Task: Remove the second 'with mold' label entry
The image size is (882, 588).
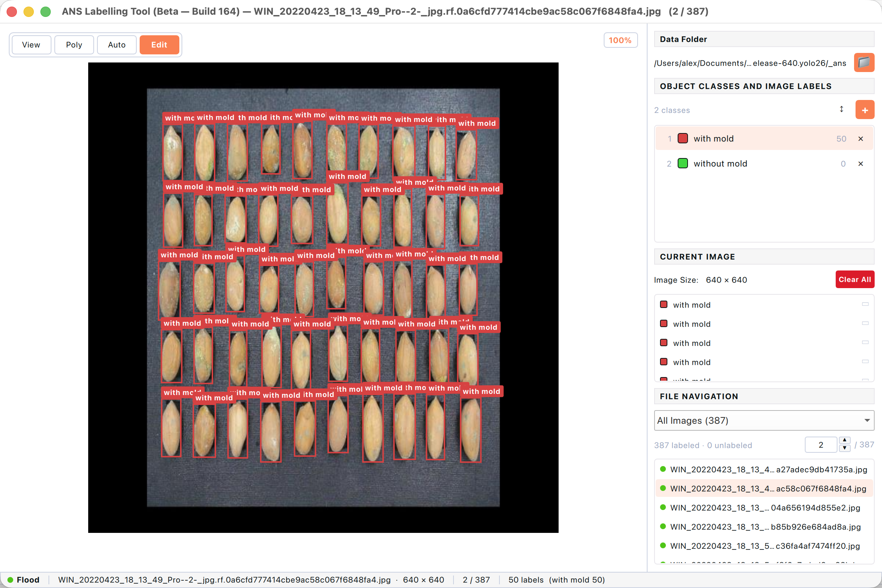Action: (x=865, y=323)
